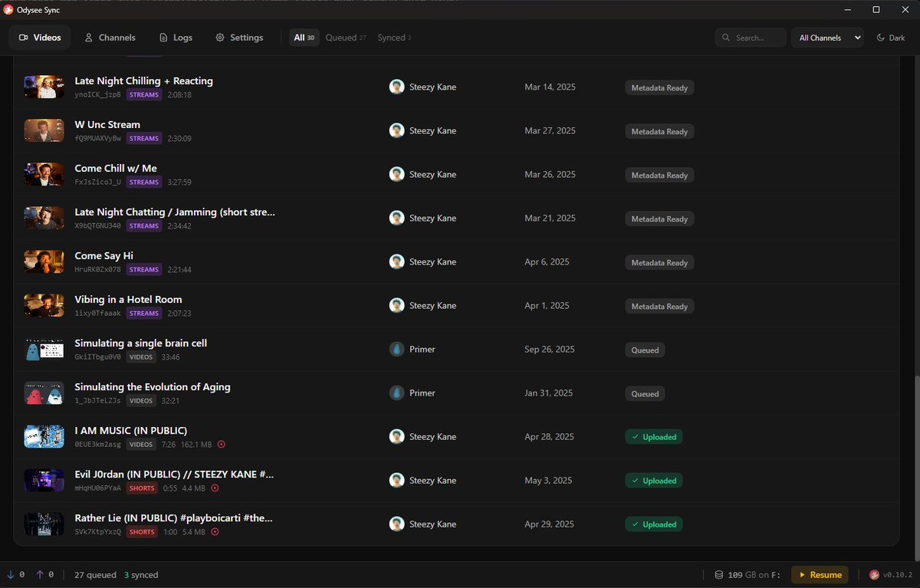Click the file size '162.1 MB'
920x588 pixels.
[196, 445]
